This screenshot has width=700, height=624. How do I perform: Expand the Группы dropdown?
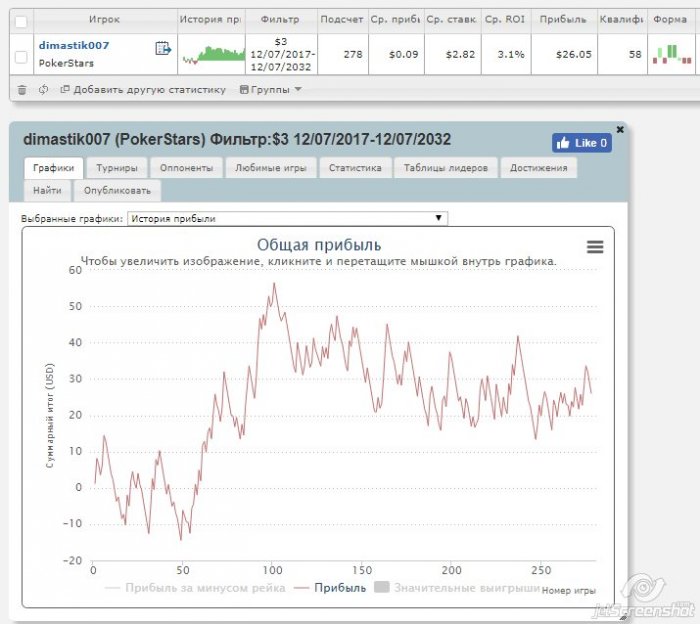click(x=270, y=89)
